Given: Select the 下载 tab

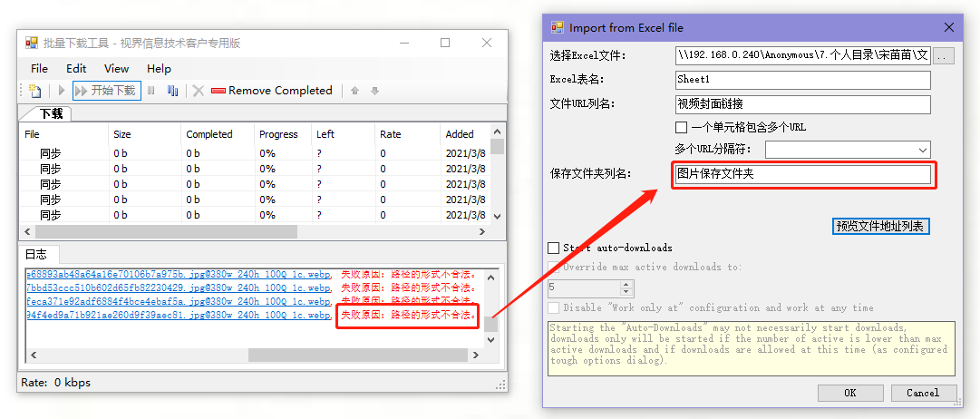Looking at the screenshot, I should [50, 114].
